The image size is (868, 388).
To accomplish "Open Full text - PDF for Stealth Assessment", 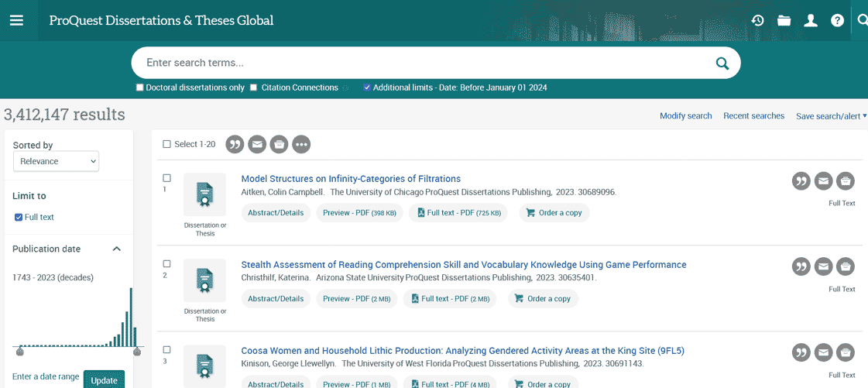I will [450, 299].
